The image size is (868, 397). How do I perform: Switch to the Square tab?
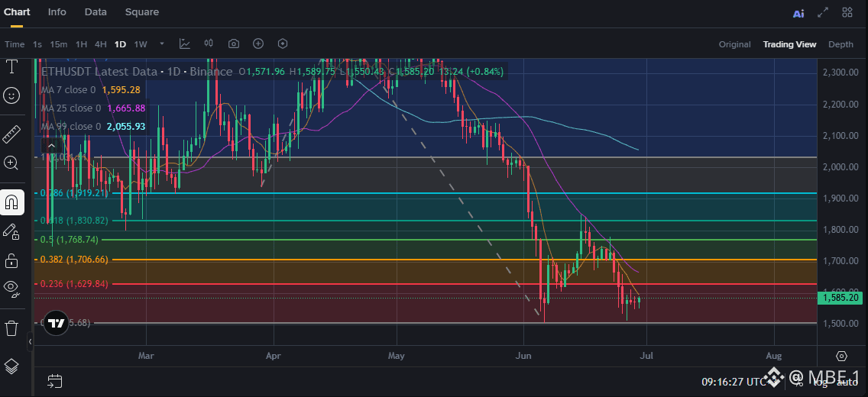141,11
